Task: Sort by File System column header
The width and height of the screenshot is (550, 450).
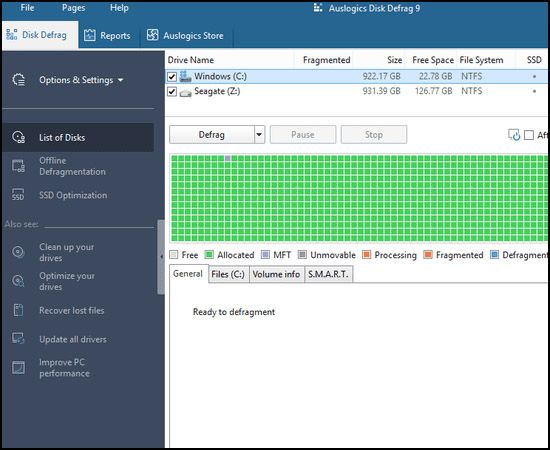Action: click(481, 60)
